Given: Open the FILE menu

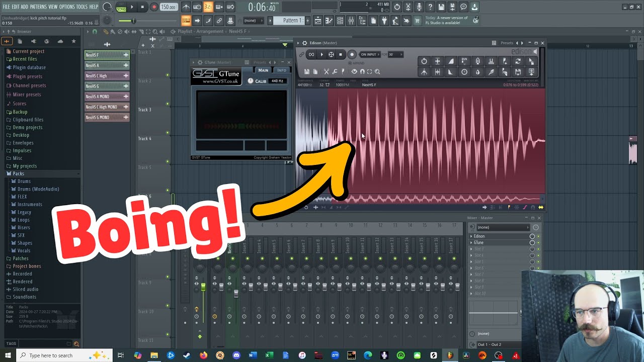Looking at the screenshot, I should pyautogui.click(x=6, y=7).
